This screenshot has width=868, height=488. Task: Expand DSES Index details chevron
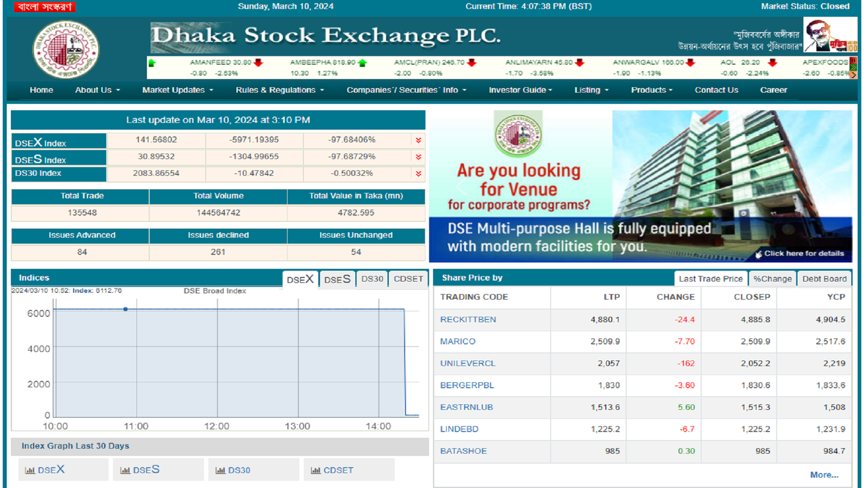pos(418,157)
